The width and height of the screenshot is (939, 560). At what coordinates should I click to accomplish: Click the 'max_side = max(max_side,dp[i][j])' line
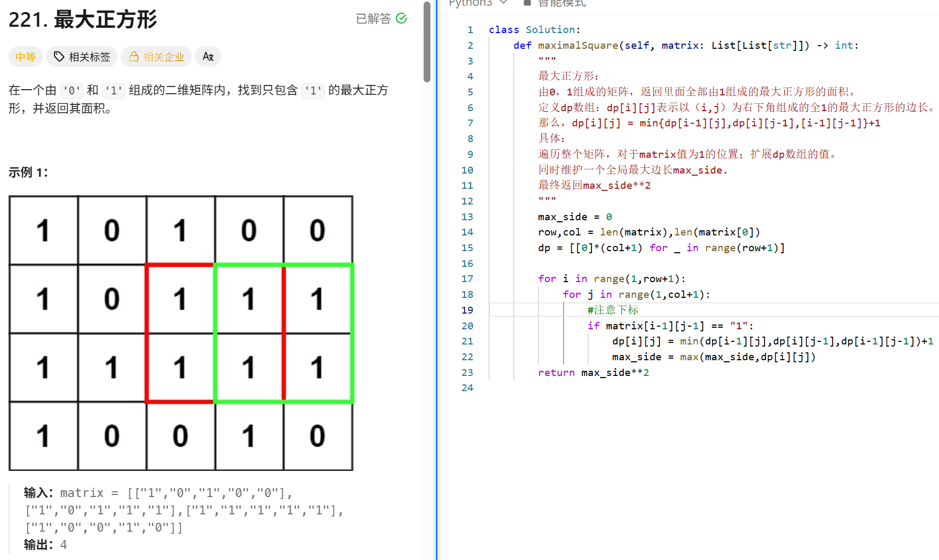click(x=714, y=357)
